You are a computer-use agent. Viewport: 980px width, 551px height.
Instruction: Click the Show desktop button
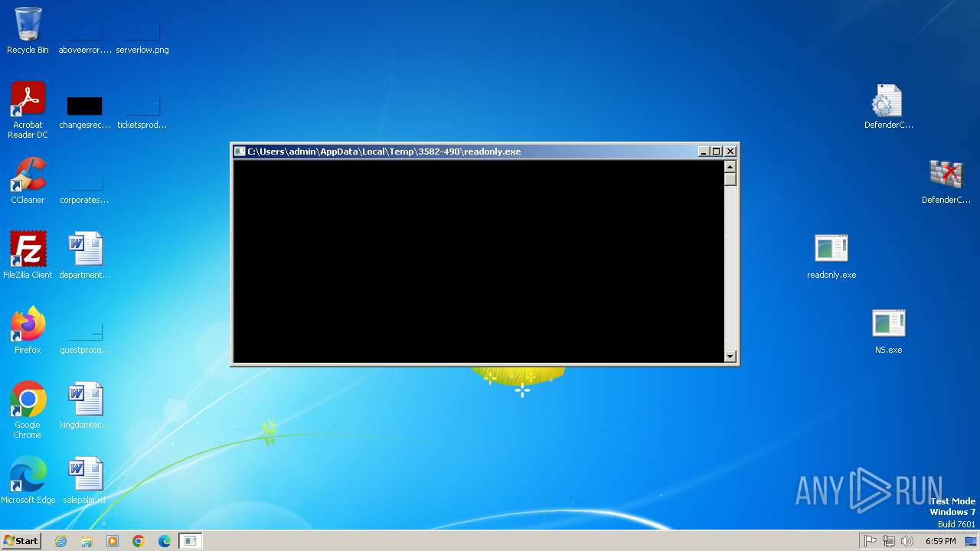pyautogui.click(x=971, y=541)
